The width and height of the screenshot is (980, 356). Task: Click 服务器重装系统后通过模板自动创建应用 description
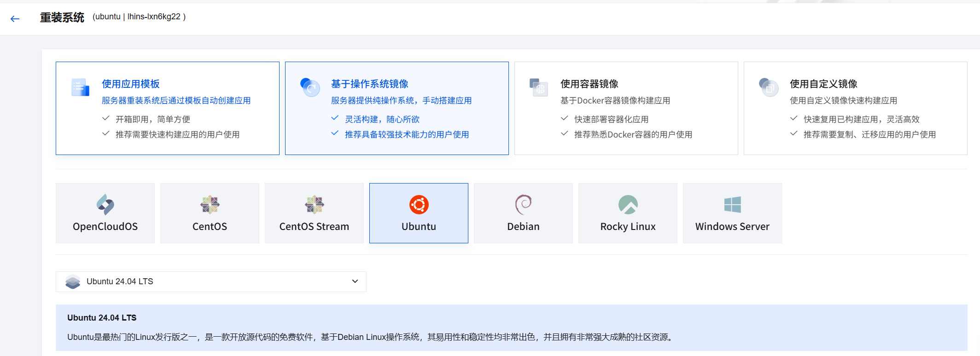point(176,101)
